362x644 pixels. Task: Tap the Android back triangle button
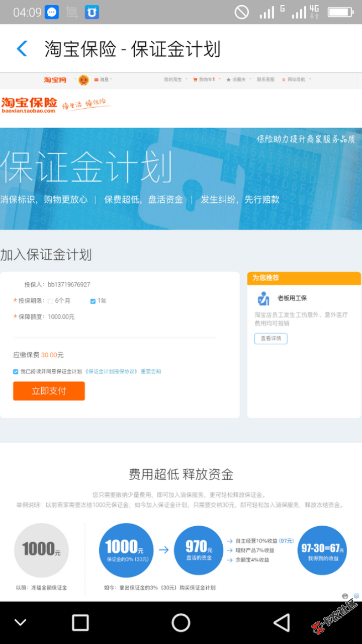tap(282, 622)
